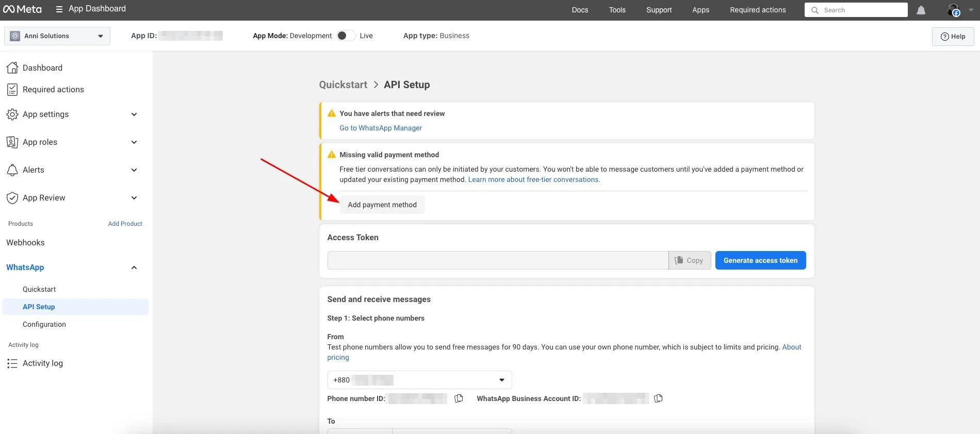Open the Anni Solutions app selector dropdown
The image size is (980, 434).
(57, 36)
